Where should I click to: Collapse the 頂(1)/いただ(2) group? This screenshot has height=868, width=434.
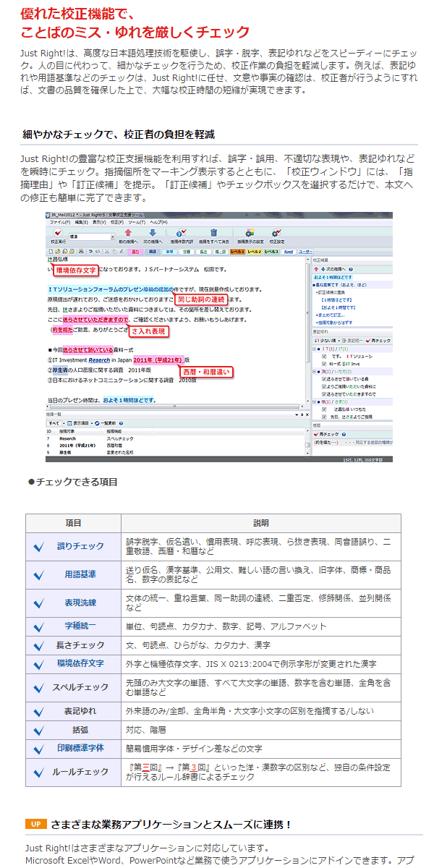[314, 372]
